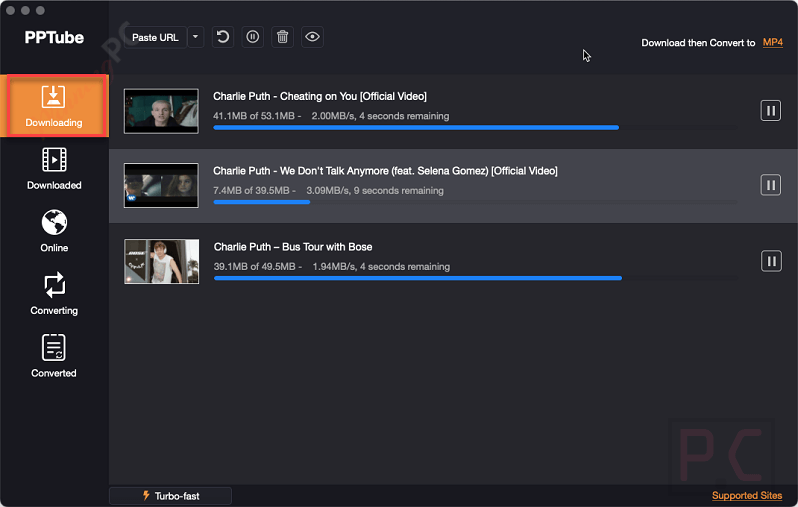Viewport: 798px width, 507px height.
Task: Click the pause all toolbar icon
Action: pos(252,37)
